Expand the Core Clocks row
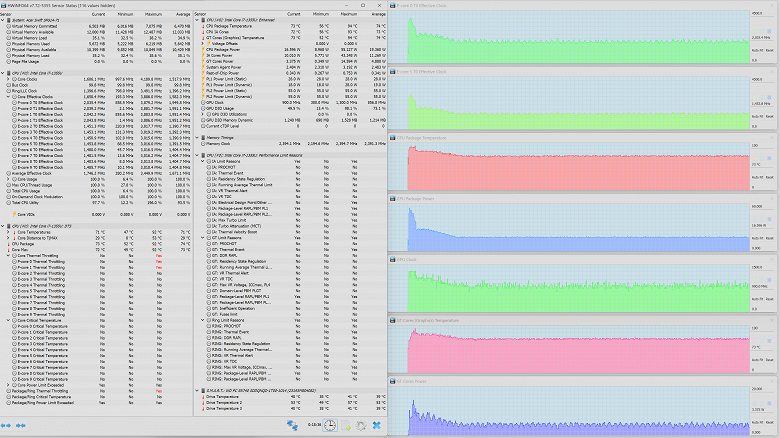780x438 pixels. tap(8, 79)
